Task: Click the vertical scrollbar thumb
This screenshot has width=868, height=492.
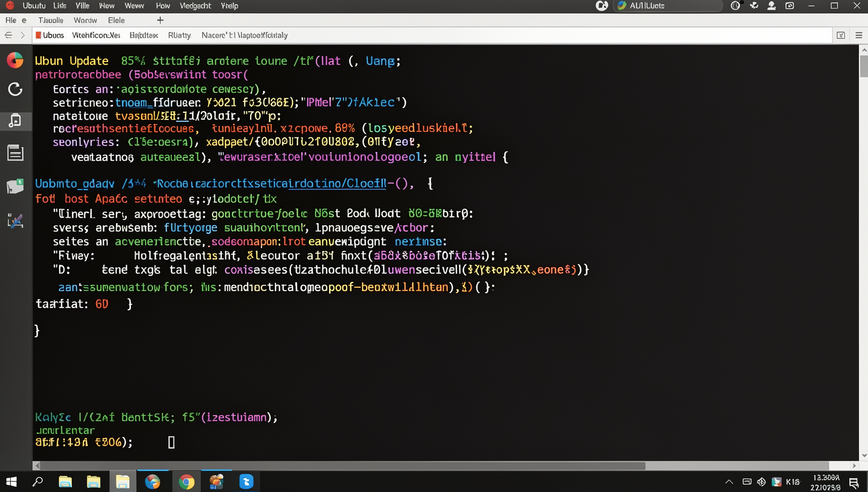Action: (x=863, y=66)
